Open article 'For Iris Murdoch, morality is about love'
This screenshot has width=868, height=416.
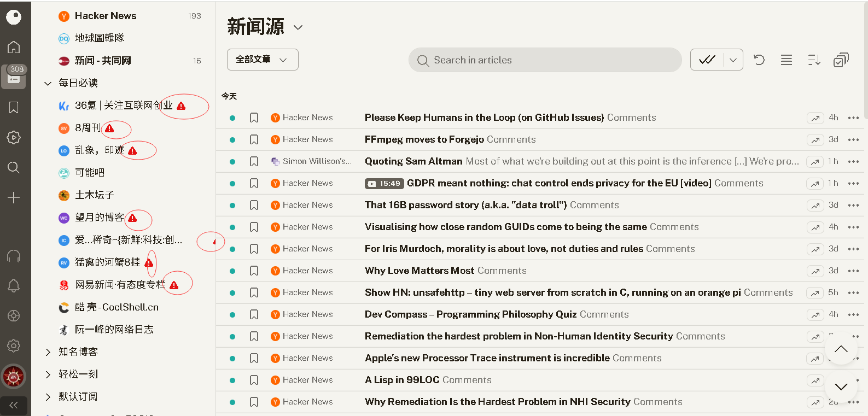(x=504, y=249)
